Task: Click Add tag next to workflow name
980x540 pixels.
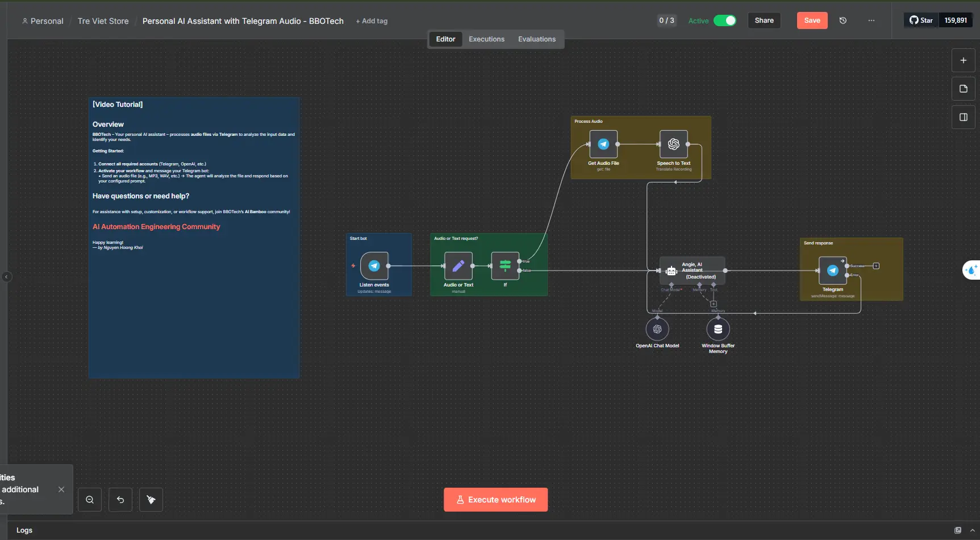Action: 372,21
